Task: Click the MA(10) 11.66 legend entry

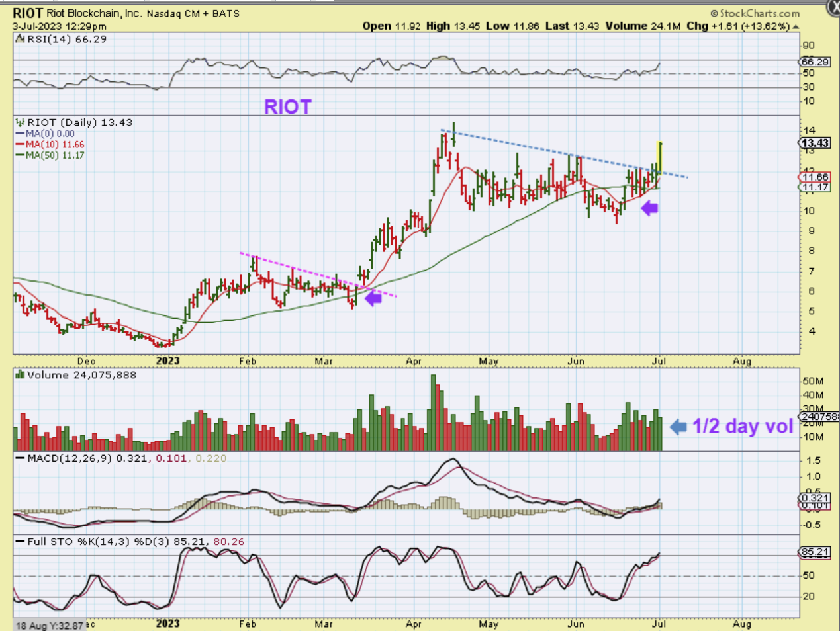Action: click(x=50, y=144)
